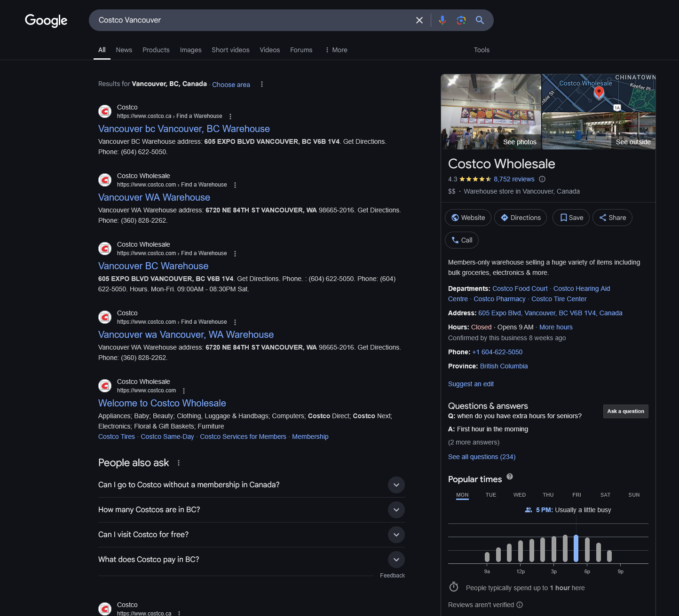Open the More search filters dropdown

(336, 50)
